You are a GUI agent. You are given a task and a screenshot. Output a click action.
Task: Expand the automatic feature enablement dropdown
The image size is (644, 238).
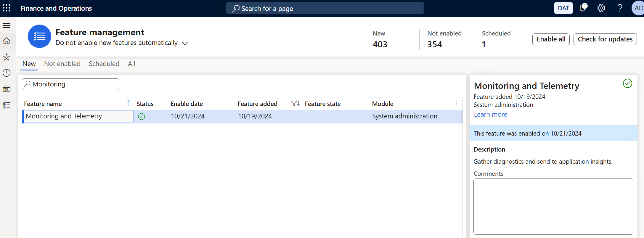[185, 43]
